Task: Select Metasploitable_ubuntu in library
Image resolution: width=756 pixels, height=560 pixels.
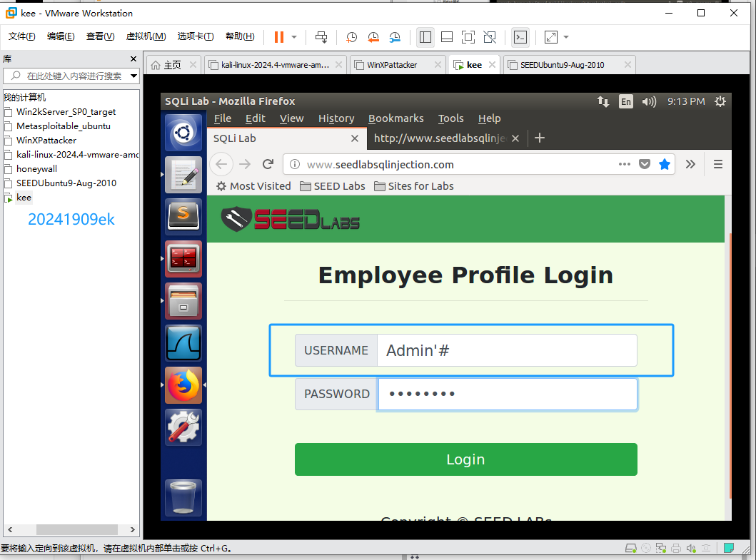Action: [x=63, y=126]
